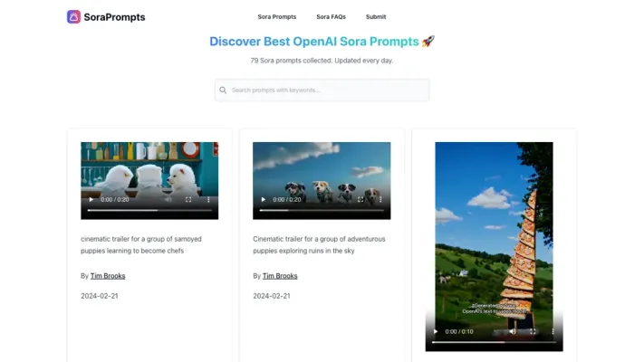Enter fullscreen on samoyed puppies video
The height and width of the screenshot is (362, 644).
pos(188,199)
